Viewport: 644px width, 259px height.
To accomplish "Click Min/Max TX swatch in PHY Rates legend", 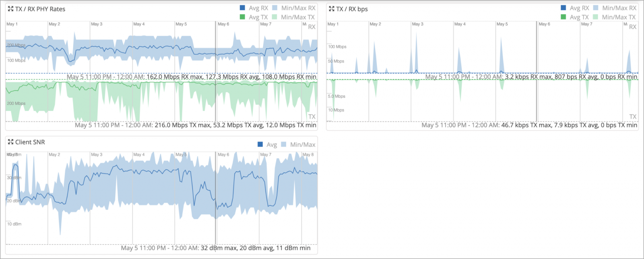I will 275,17.
